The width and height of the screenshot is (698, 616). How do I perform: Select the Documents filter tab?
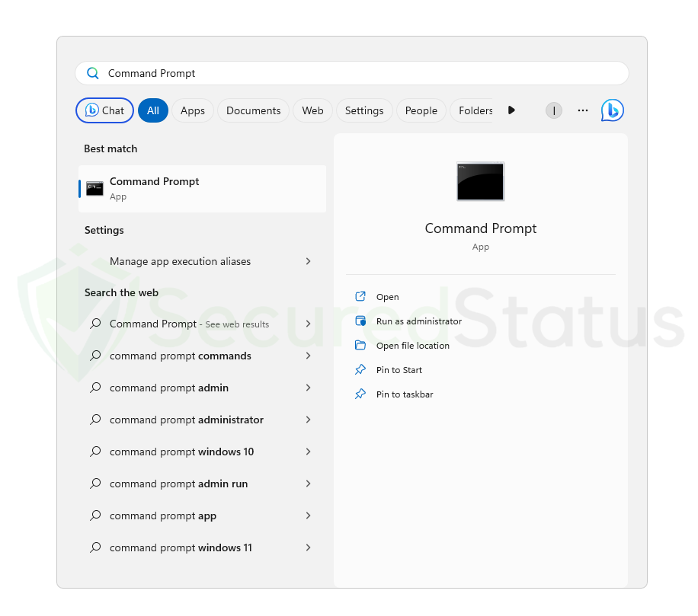click(x=253, y=110)
